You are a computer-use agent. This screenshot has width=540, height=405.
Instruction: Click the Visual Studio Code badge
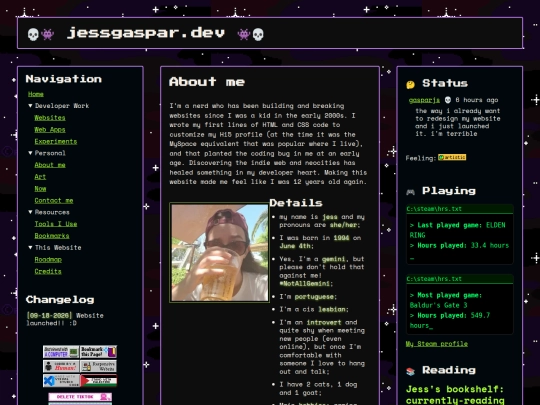61,381
